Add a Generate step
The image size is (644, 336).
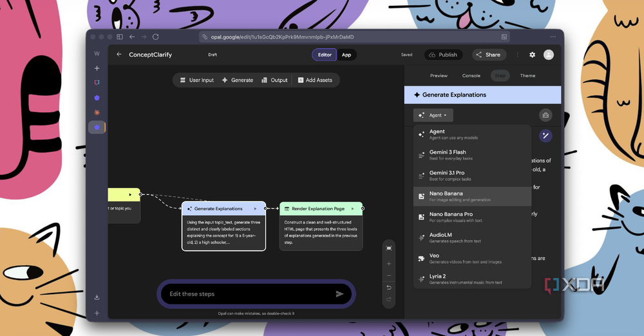tap(238, 80)
